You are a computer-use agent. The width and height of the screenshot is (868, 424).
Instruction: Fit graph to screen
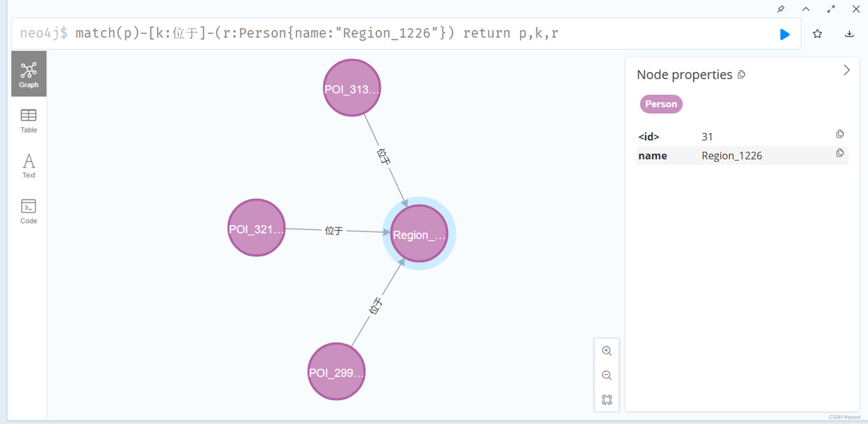click(x=607, y=400)
